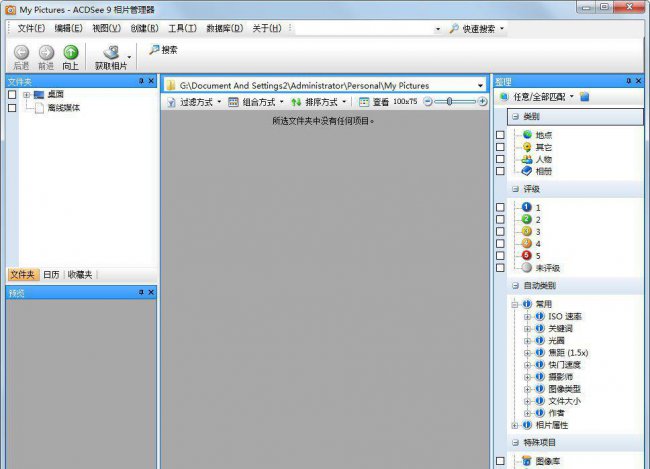Screen dimensions: 650x469
Task: Collapse the 类别 section
Action: [x=515, y=117]
